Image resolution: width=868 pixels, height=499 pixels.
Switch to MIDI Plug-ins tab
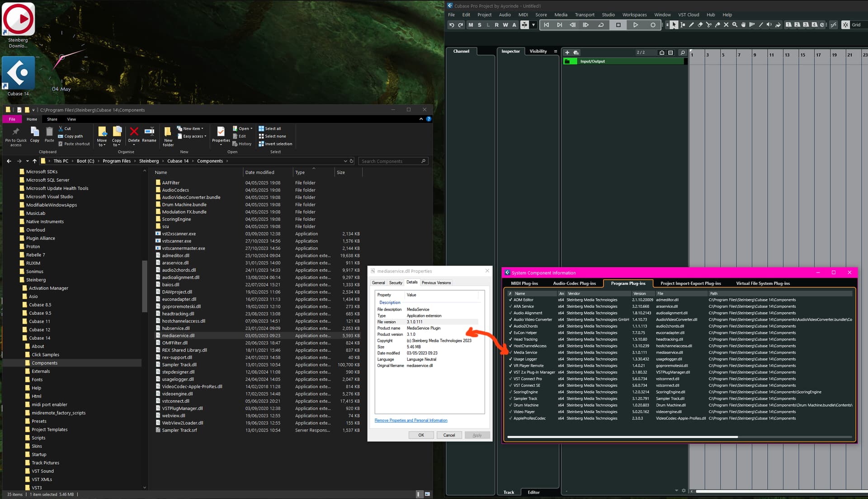(524, 283)
